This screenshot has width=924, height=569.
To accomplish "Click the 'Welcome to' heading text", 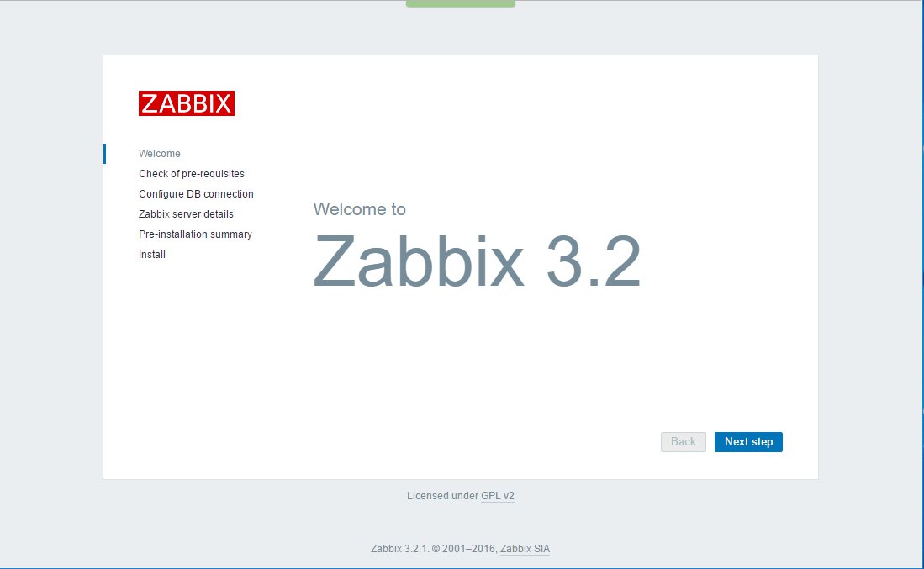I will click(x=360, y=209).
